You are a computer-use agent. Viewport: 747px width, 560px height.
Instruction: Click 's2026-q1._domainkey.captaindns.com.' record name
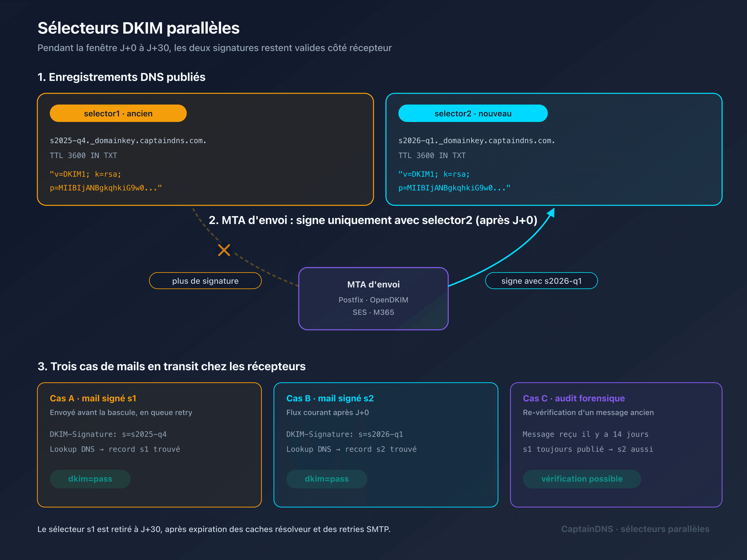point(476,141)
